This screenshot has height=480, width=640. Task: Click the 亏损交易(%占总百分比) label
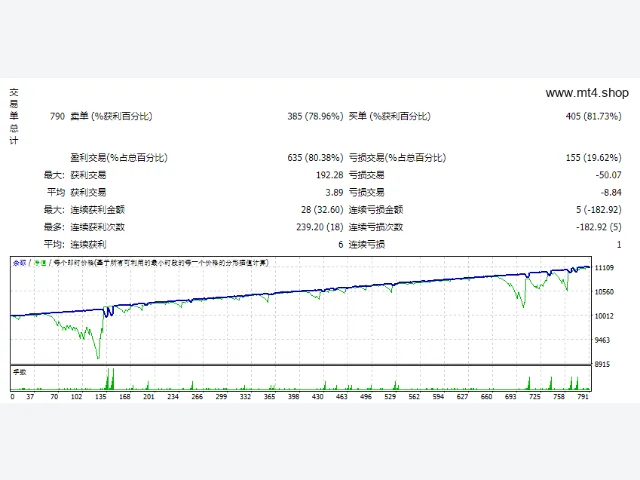pos(397,158)
